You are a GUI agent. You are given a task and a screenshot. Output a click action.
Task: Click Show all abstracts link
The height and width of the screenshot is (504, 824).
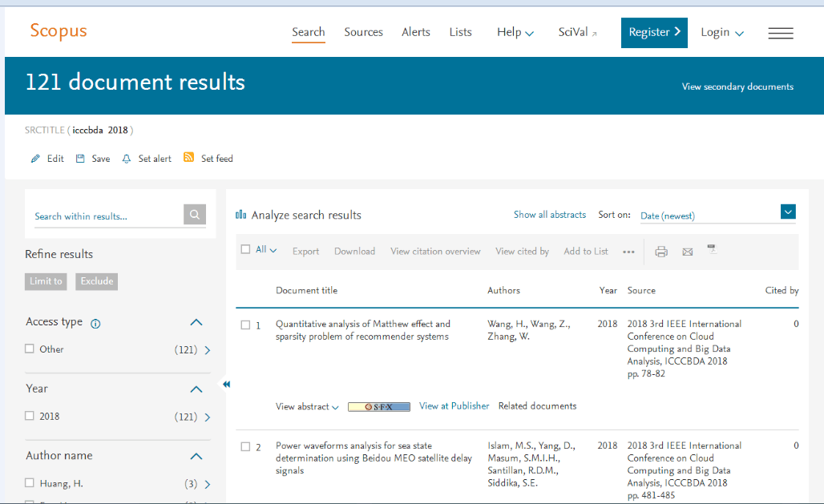click(550, 215)
